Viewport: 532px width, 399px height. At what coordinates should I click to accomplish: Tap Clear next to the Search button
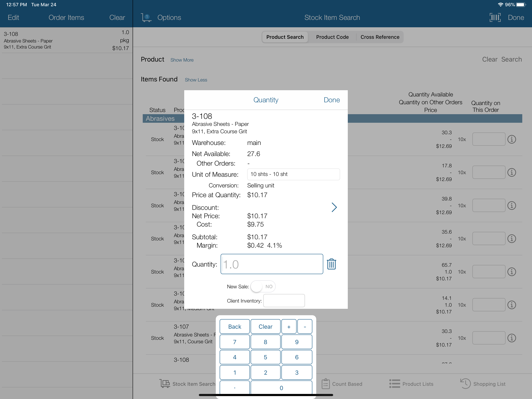coord(489,59)
